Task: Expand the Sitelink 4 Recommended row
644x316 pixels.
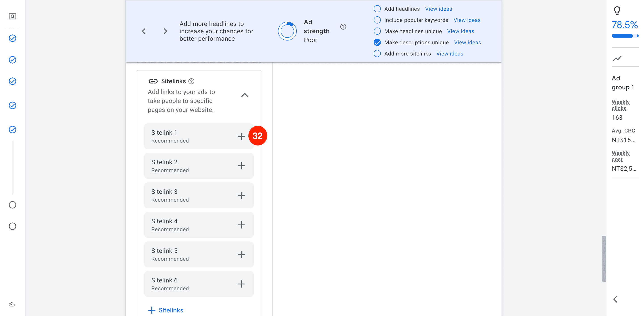Action: click(199, 225)
